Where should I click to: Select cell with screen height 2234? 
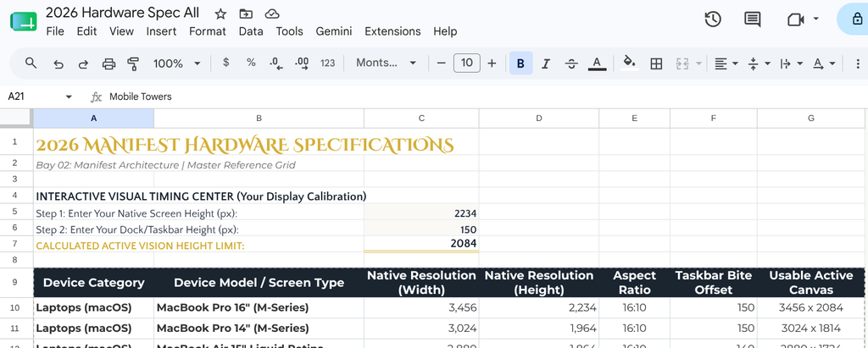[421, 213]
